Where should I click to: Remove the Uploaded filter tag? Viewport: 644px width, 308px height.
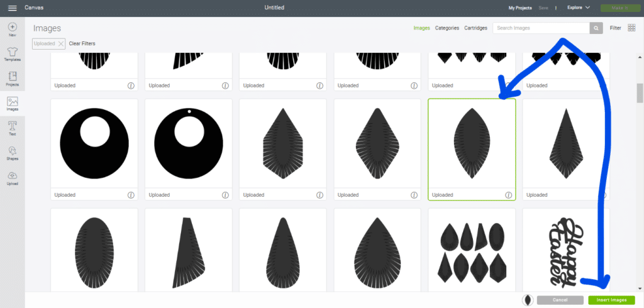[61, 43]
